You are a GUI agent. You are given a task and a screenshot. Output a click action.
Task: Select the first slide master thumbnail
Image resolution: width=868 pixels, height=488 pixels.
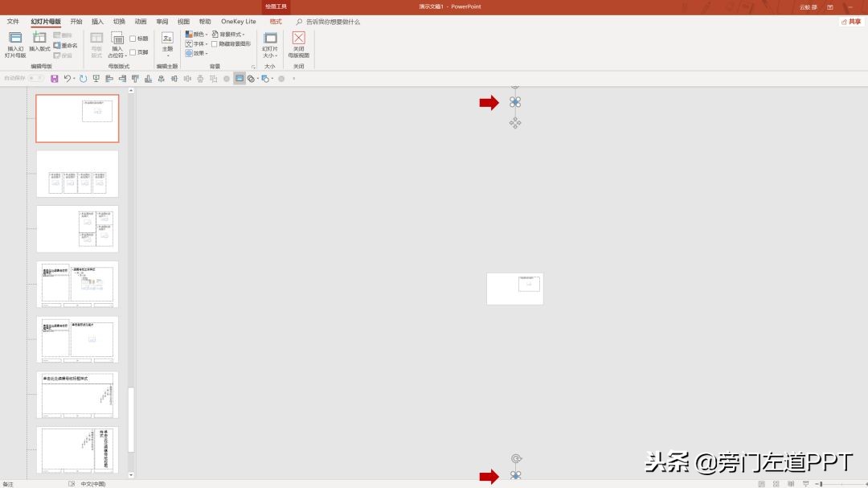[77, 118]
